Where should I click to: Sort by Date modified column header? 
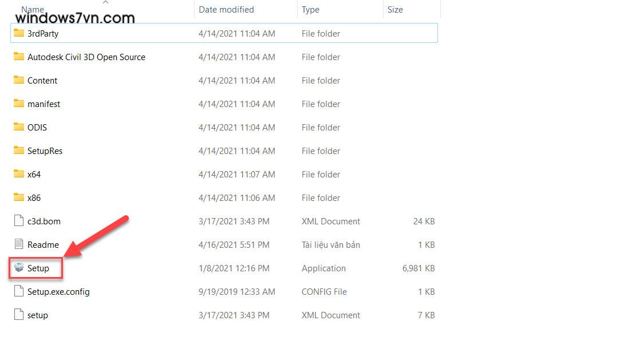tap(226, 10)
